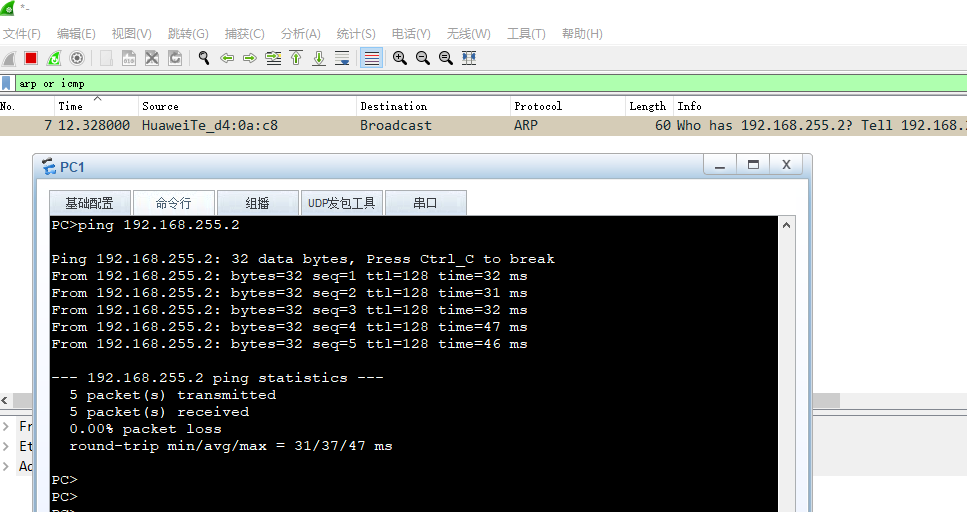Switch to the 命令行 tab in PC1
The image size is (967, 512).
(x=174, y=203)
